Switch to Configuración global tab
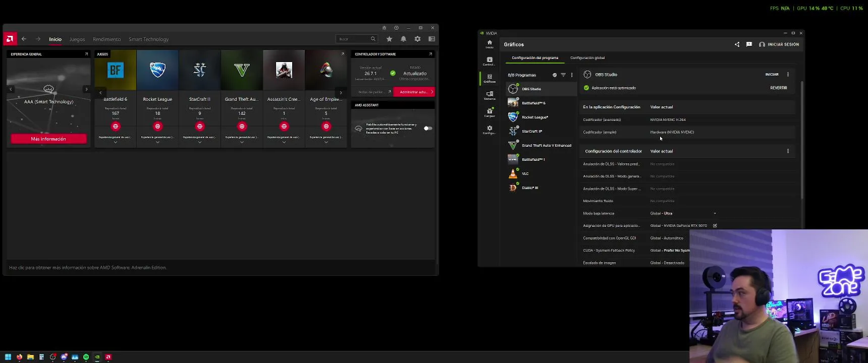Viewport: 868px width, 363px height. click(587, 57)
